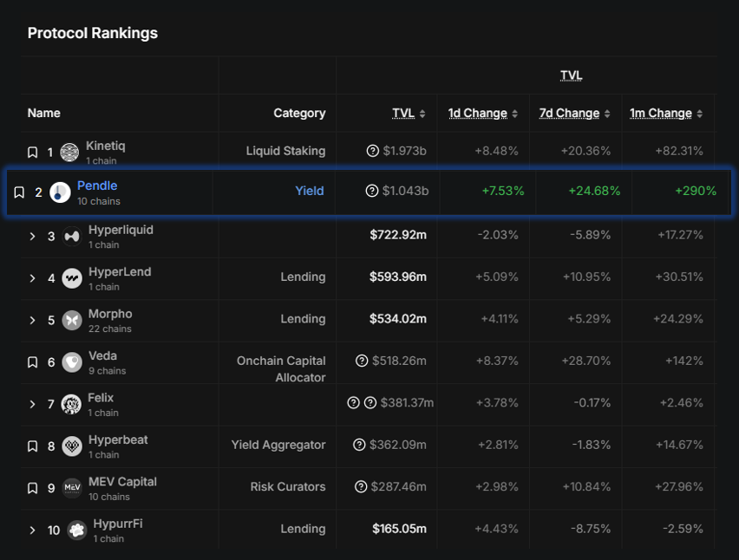The image size is (739, 560).
Task: Click the Pendle protocol logo
Action: pos(60,192)
